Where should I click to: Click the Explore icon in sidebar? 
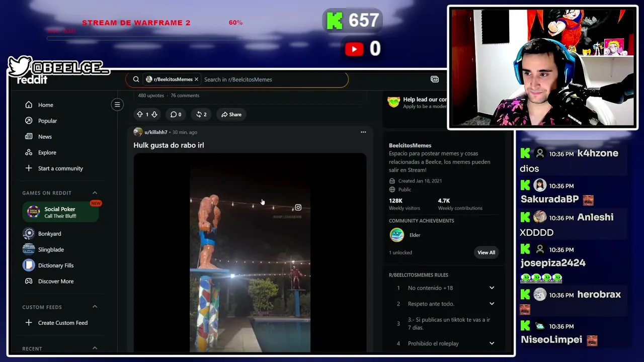[29, 152]
